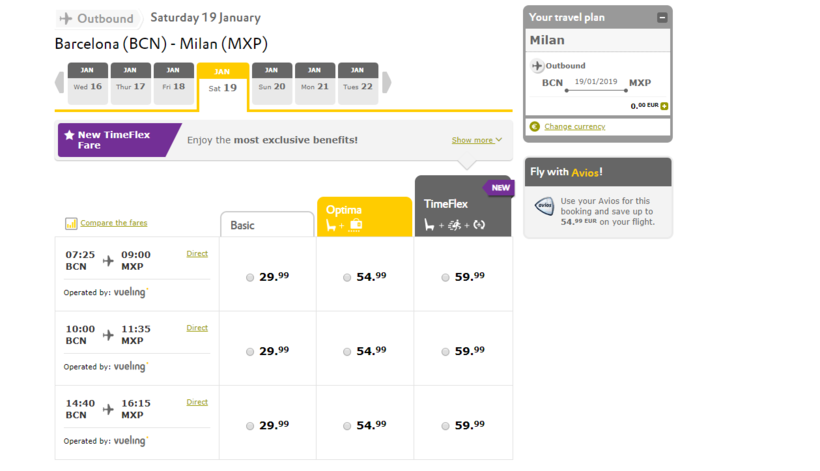Click the plane icon in travel plan Outbound

[537, 66]
